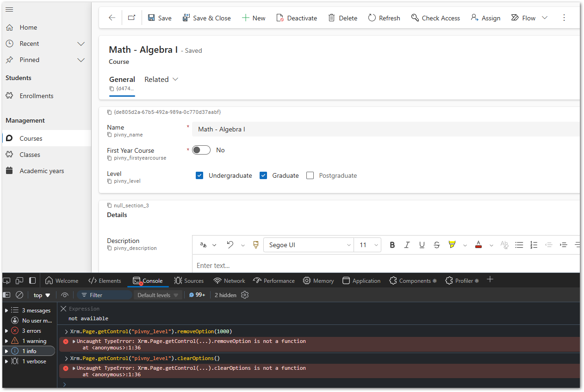Open record in new window icon
The height and width of the screenshot is (392, 584).
tap(131, 18)
